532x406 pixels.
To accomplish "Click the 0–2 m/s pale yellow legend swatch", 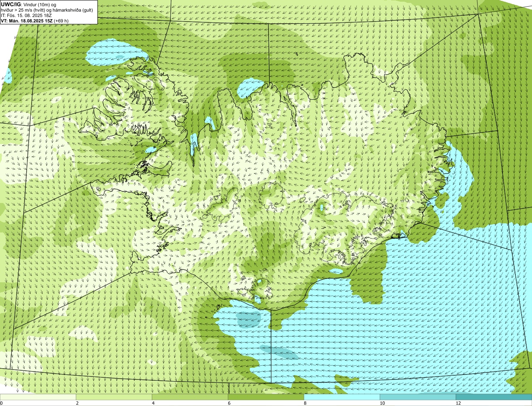I will [38, 397].
